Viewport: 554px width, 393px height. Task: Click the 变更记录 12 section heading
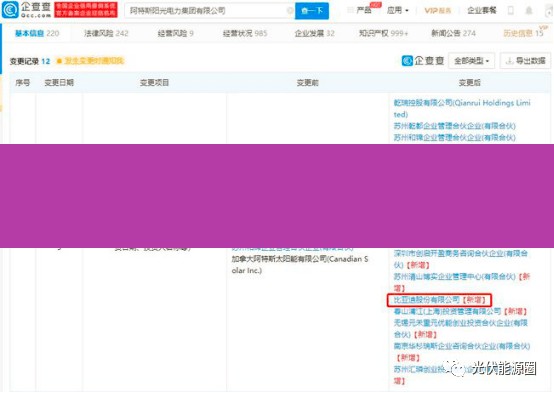(30, 61)
